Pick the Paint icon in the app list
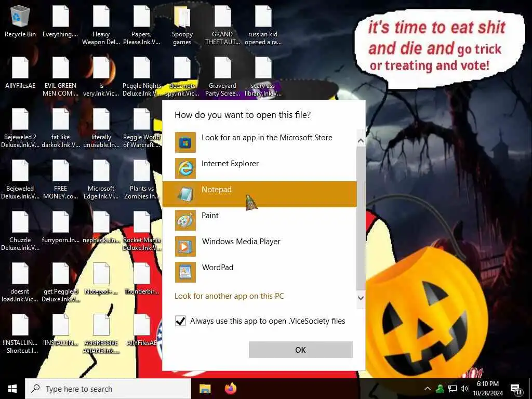 [185, 220]
